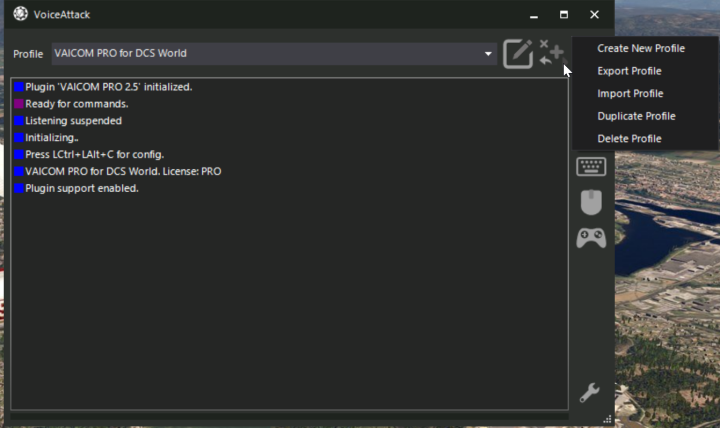This screenshot has height=428, width=720.
Task: Click the 'Plugin support enabled.' log entry
Action: [x=82, y=188]
